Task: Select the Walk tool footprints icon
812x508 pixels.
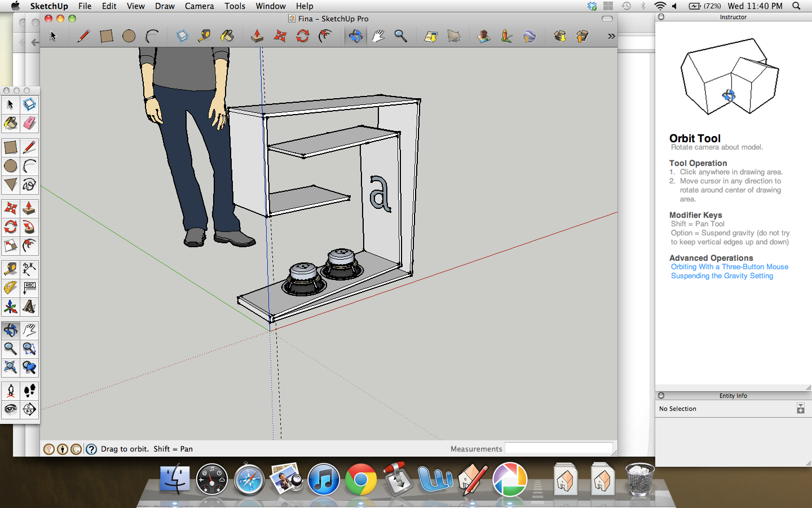Action: coord(29,391)
